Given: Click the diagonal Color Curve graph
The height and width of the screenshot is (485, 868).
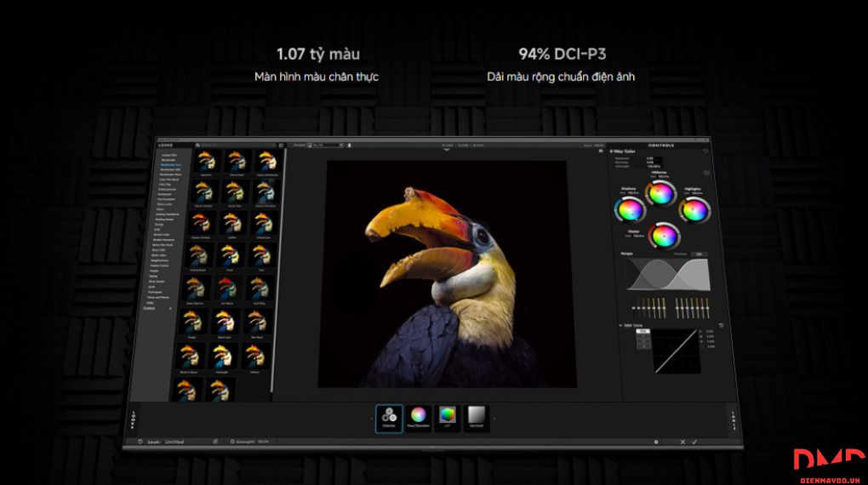Looking at the screenshot, I should point(676,351).
